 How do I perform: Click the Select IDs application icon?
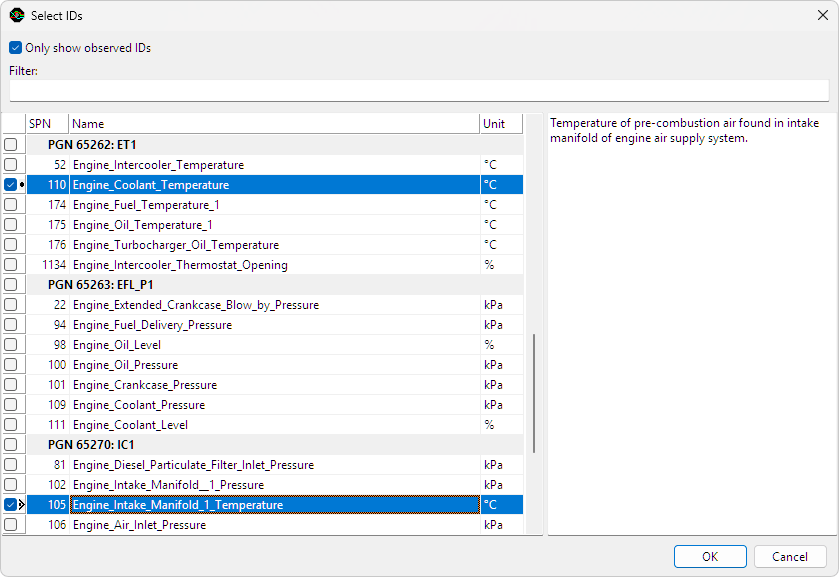point(17,16)
